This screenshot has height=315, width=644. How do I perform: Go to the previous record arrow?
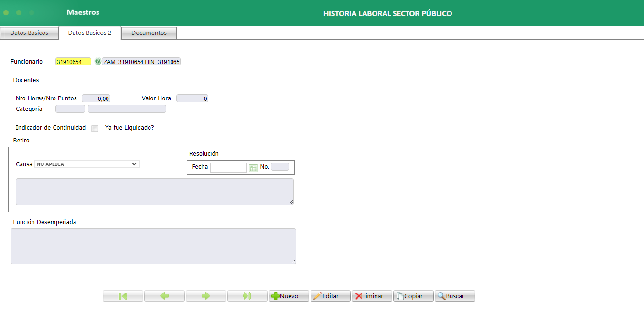164,296
